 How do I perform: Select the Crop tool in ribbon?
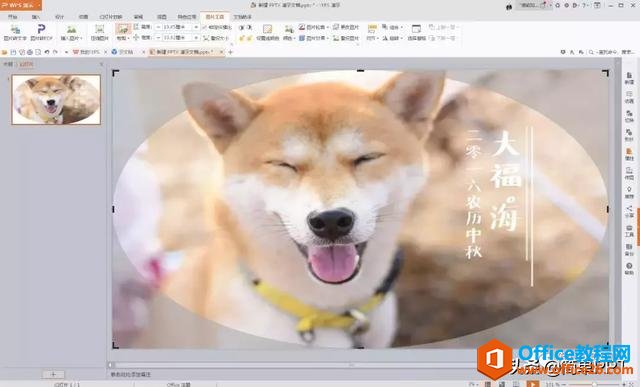click(x=122, y=29)
